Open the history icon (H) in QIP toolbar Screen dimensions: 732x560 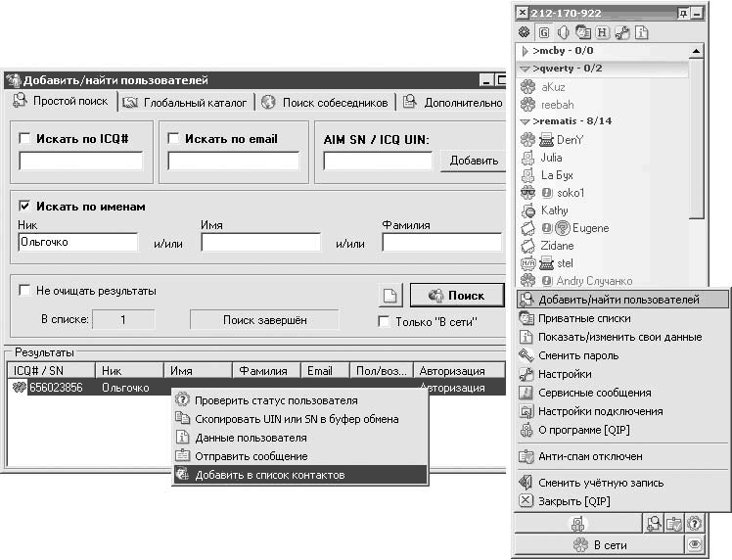[602, 32]
